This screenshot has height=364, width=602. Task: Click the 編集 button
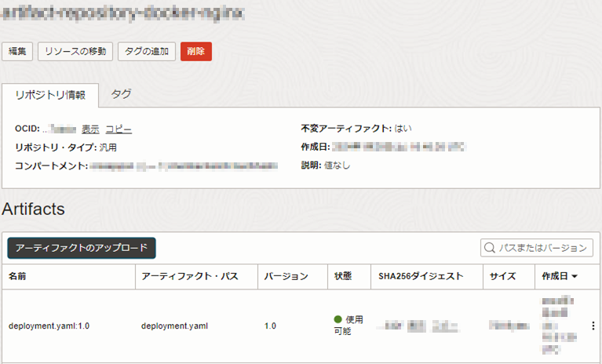point(17,52)
